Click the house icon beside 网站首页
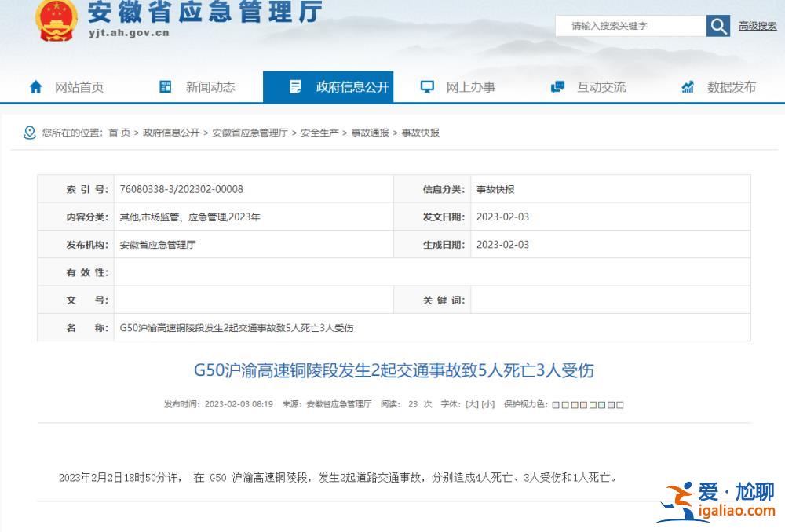 [35, 87]
